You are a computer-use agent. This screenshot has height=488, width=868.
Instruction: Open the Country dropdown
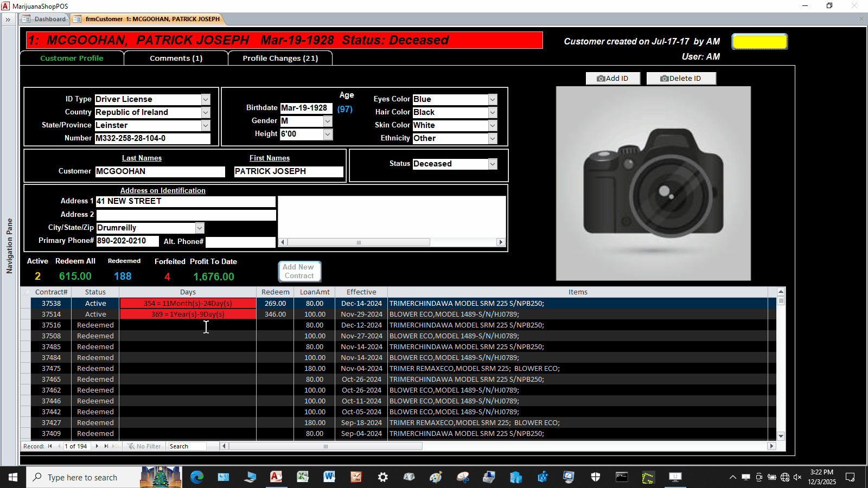coord(206,112)
